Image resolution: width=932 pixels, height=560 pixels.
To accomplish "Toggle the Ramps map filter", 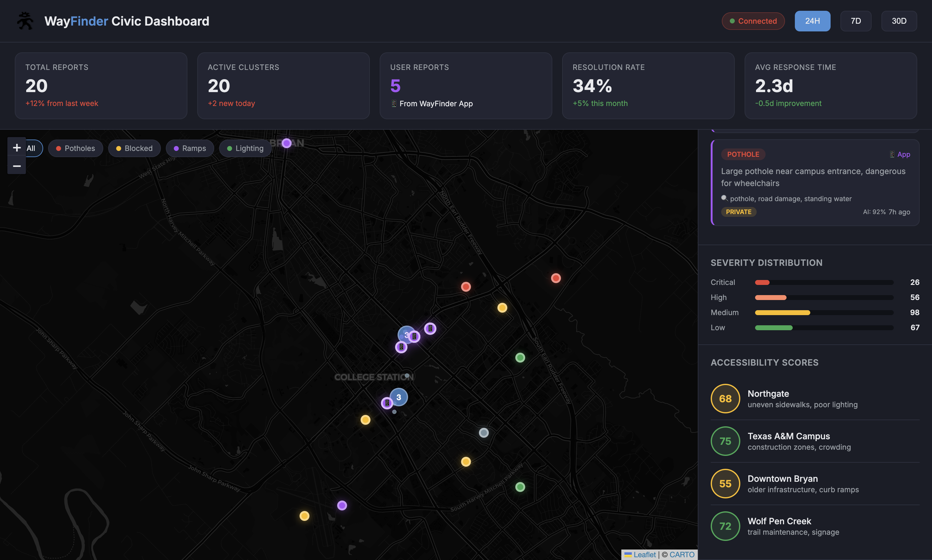I will 190,148.
